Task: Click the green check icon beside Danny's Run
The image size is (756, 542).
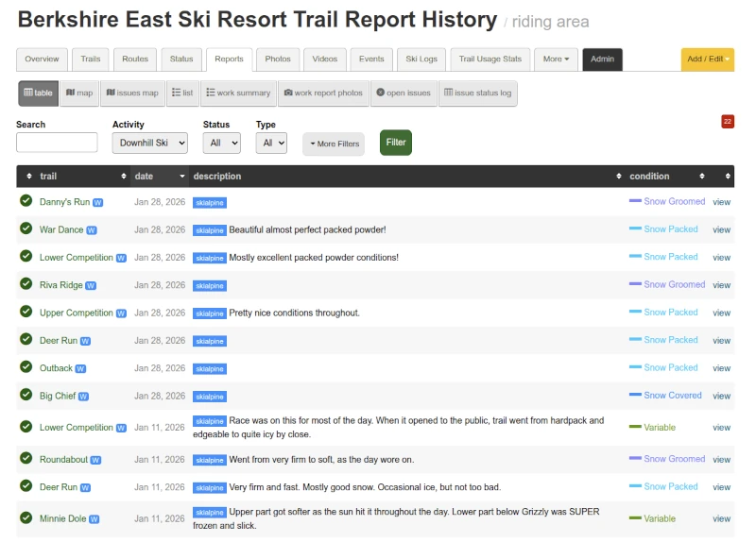Action: (x=26, y=201)
